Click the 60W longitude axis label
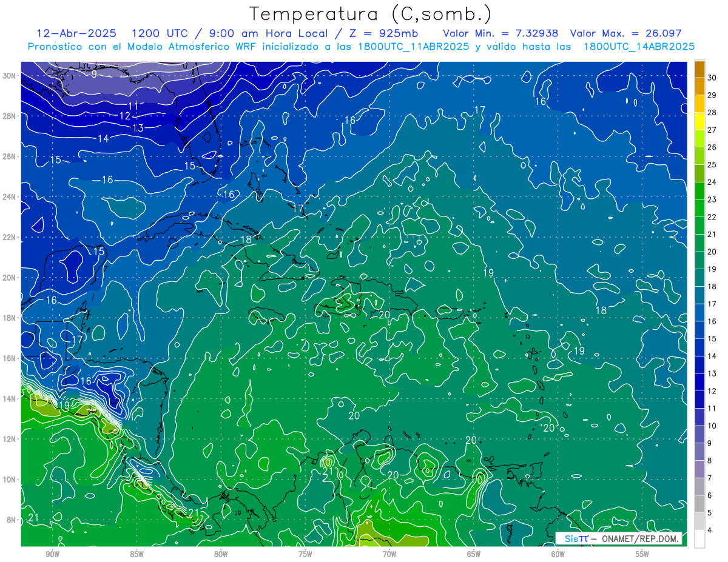728x562 pixels. [x=558, y=554]
